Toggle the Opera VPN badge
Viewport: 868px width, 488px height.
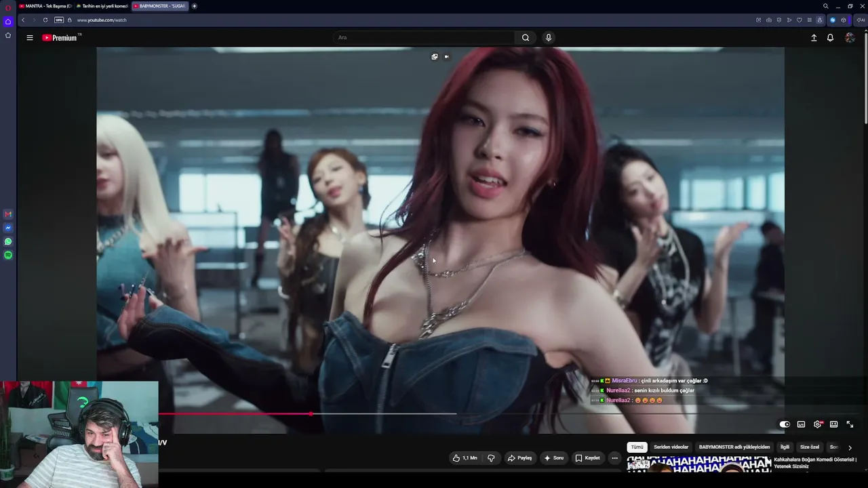(59, 20)
